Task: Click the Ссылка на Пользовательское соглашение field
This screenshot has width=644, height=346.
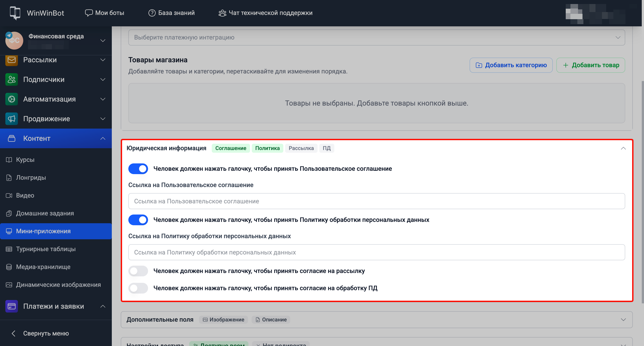Action: pos(377,201)
